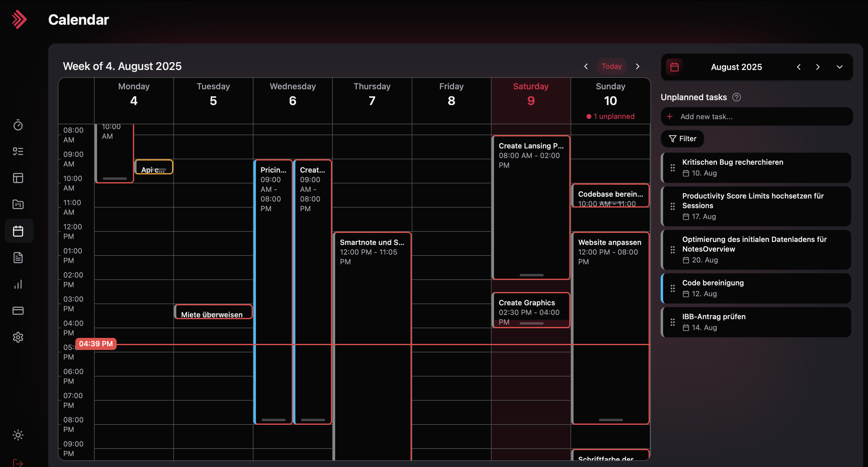
Task: Toggle light/dark theme sun icon
Action: [18, 435]
